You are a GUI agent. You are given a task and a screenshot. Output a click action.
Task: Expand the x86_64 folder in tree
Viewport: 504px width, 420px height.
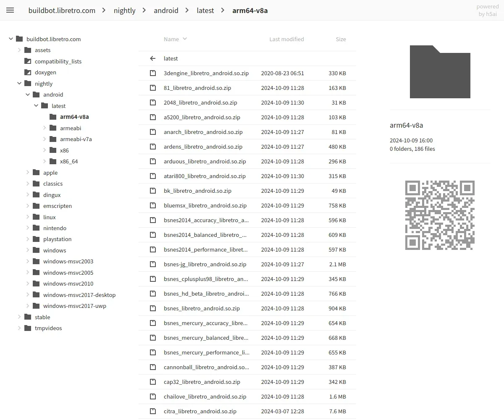pyautogui.click(x=45, y=161)
